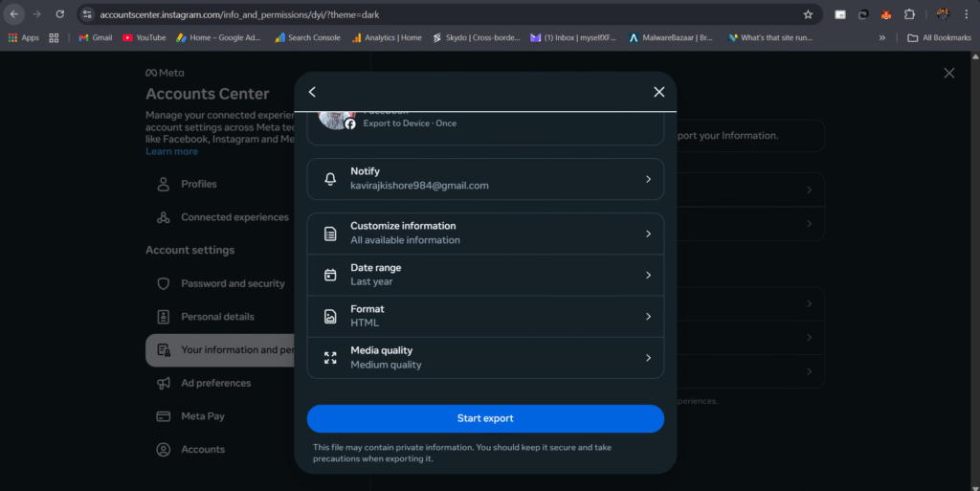The height and width of the screenshot is (491, 980).
Task: Click the 'Medium quality' value text
Action: (x=386, y=365)
